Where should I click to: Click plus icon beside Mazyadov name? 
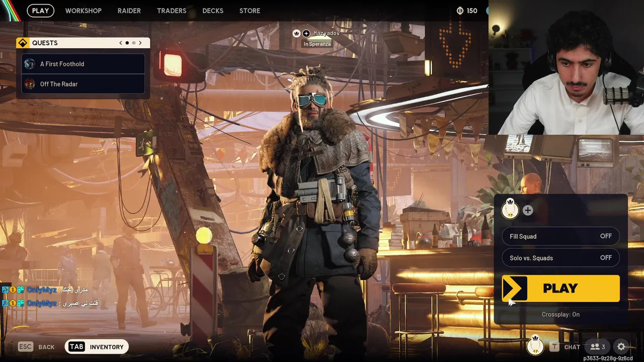[306, 33]
